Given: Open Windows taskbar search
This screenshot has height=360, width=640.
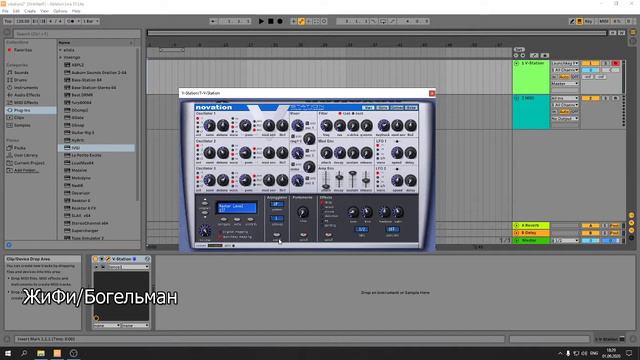Looking at the screenshot, I should tap(24, 353).
